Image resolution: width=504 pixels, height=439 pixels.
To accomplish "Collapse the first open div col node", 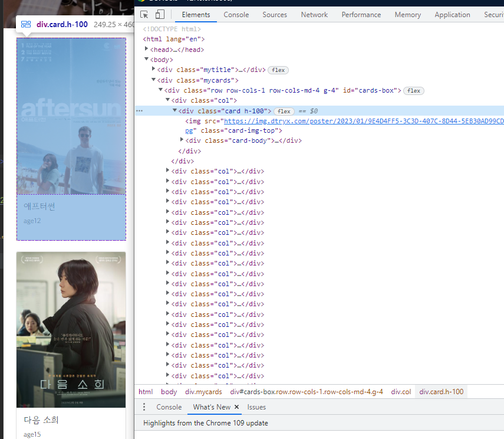I will 168,100.
